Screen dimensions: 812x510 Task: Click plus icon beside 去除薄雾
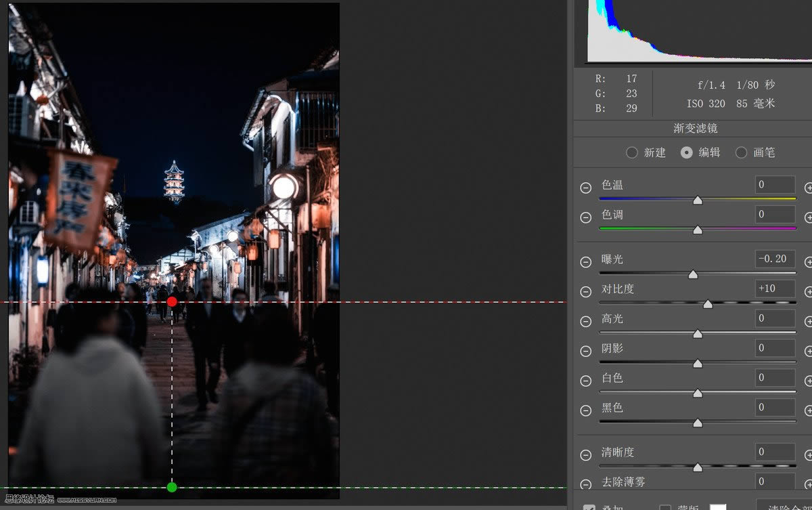pos(808,483)
